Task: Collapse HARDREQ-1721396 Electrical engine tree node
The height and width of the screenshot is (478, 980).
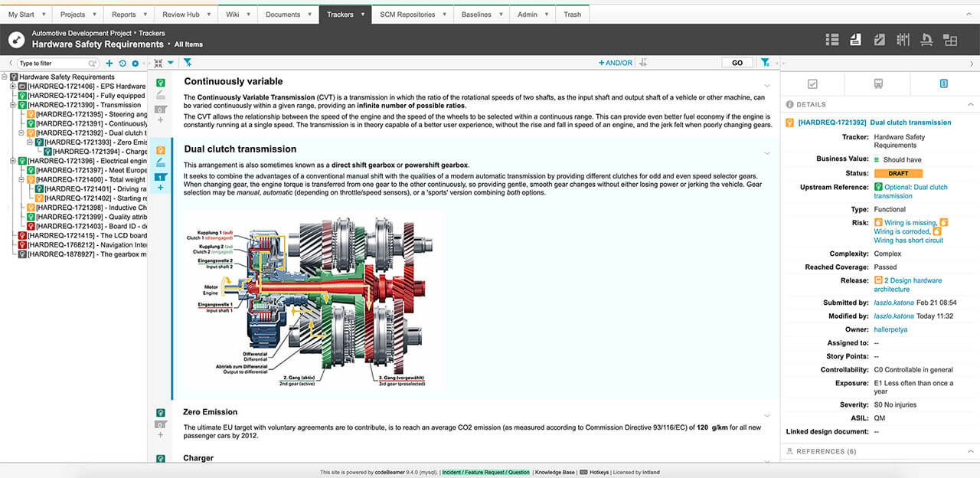Action: [13, 161]
